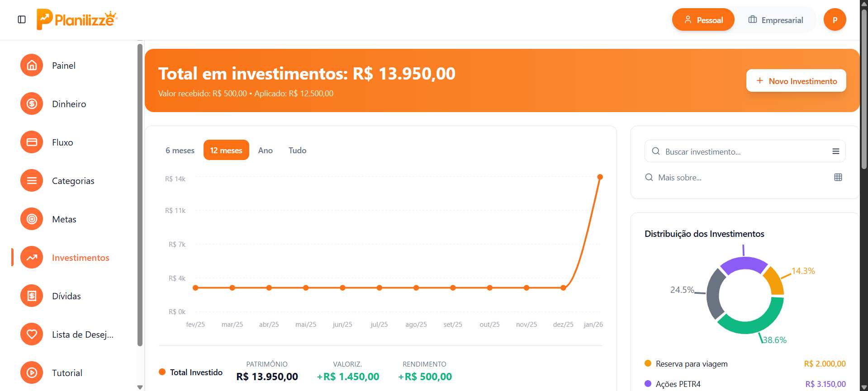Open the profile avatar menu
Screen dimensions: 868x391
pyautogui.click(x=835, y=20)
